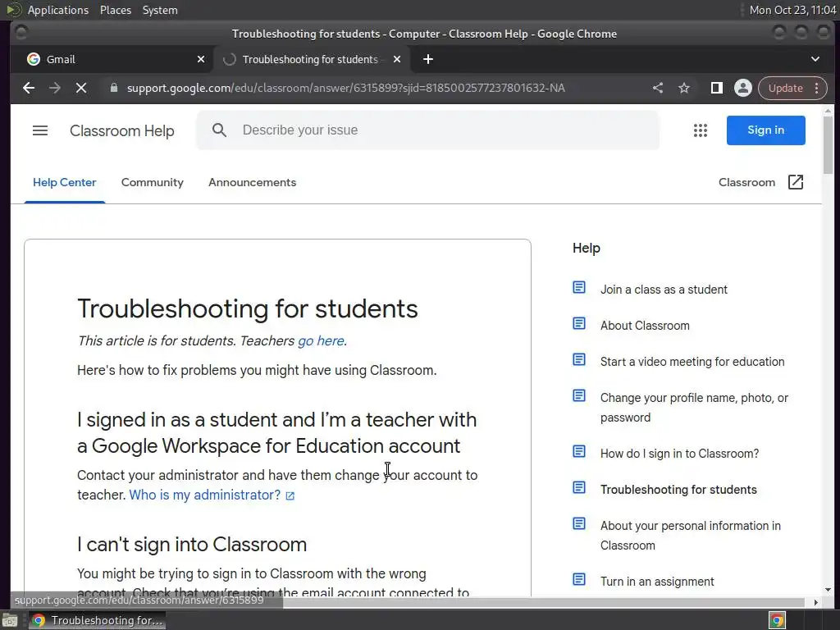Click the clock showing Mon Oct 23

pyautogui.click(x=792, y=10)
